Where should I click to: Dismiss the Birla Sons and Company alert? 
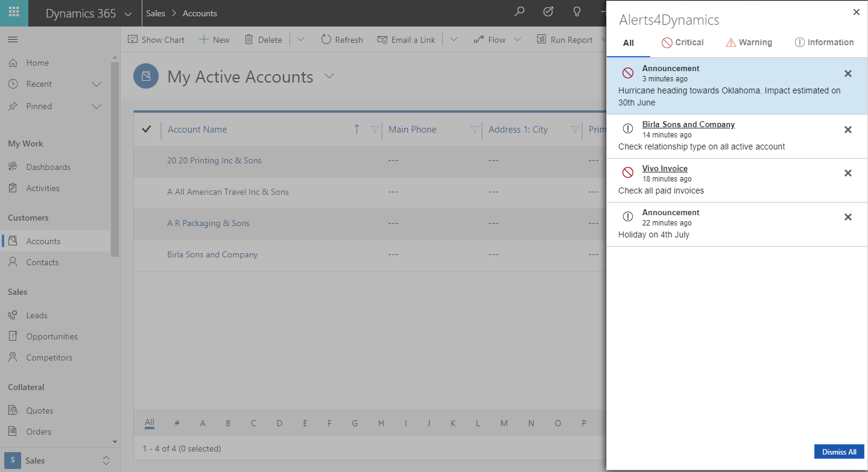pos(847,130)
